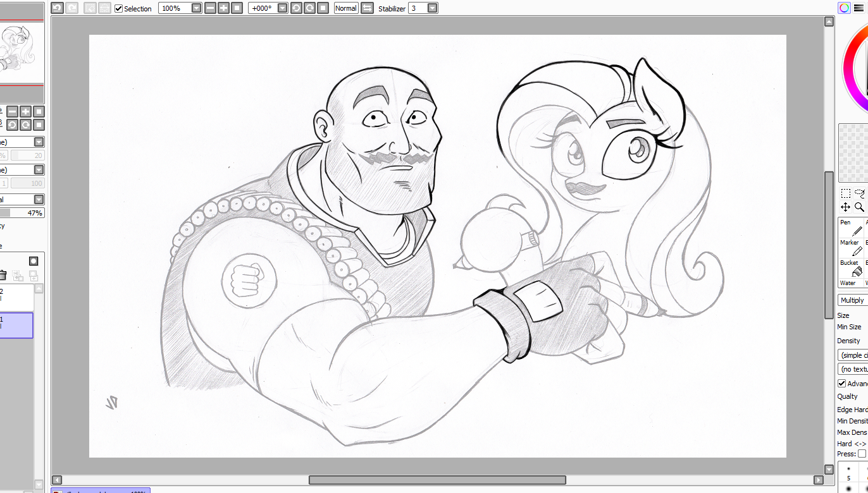Select the Bucket fill tool
Image resolution: width=868 pixels, height=493 pixels.
(x=851, y=268)
